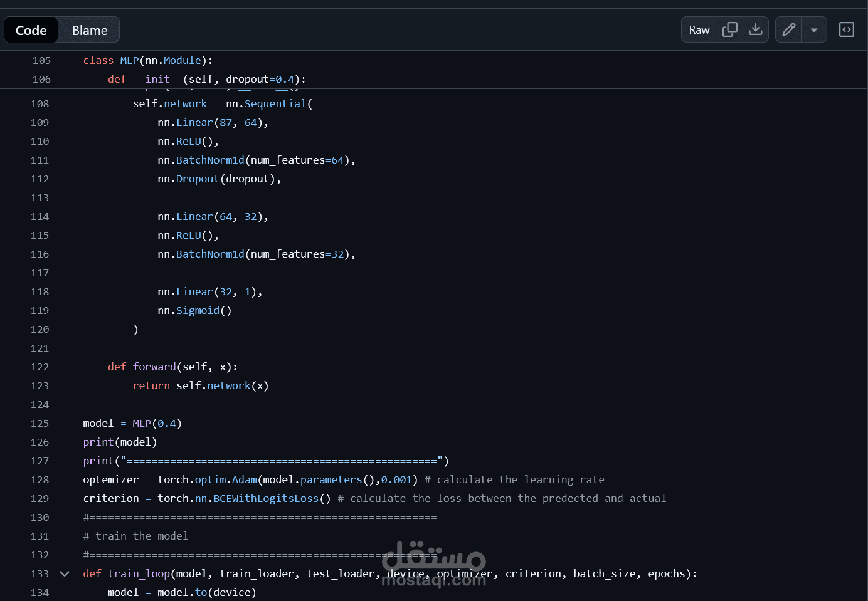Select line number 125
Viewport: 868px width, 601px height.
coord(40,423)
